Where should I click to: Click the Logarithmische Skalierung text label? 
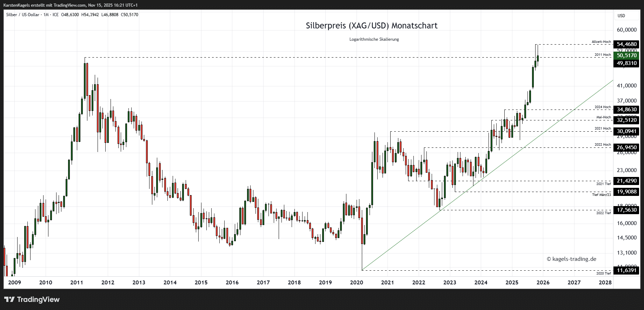click(374, 39)
